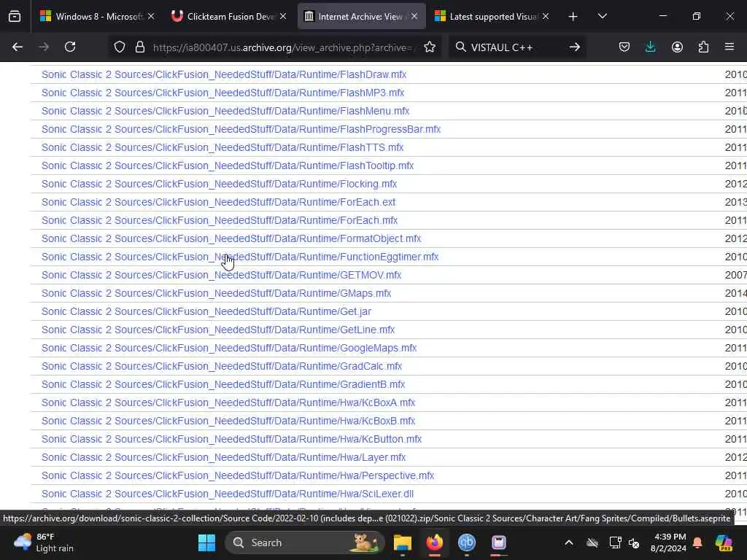747x560 pixels.
Task: Open the FlashProgressBar.mfx file link
Action: 241,130
